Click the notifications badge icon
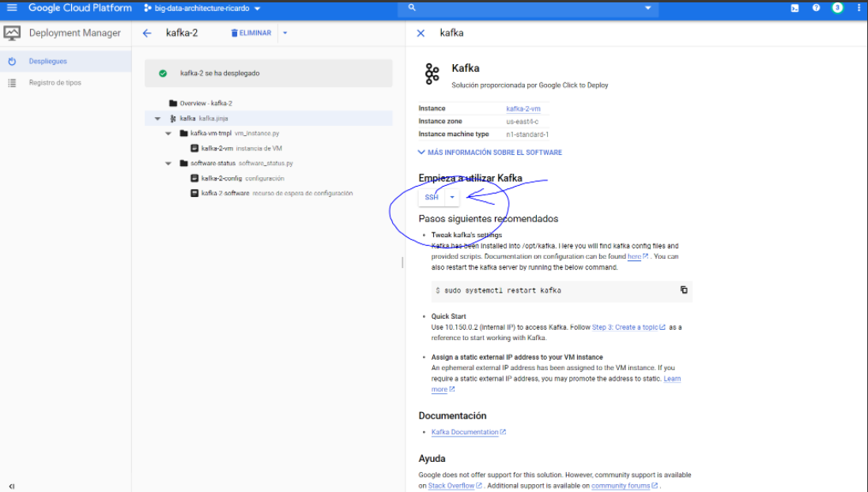This screenshot has width=868, height=492. (837, 8)
